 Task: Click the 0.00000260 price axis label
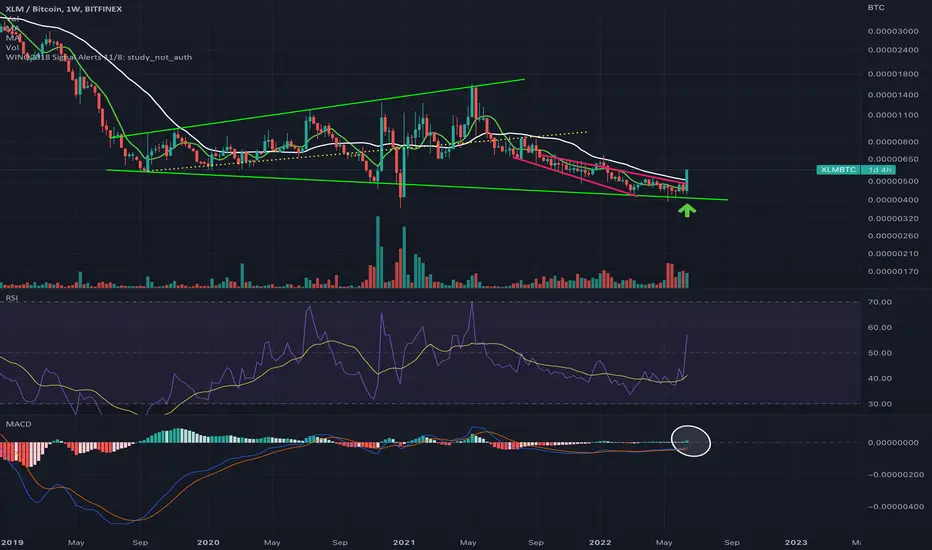pyautogui.click(x=893, y=235)
